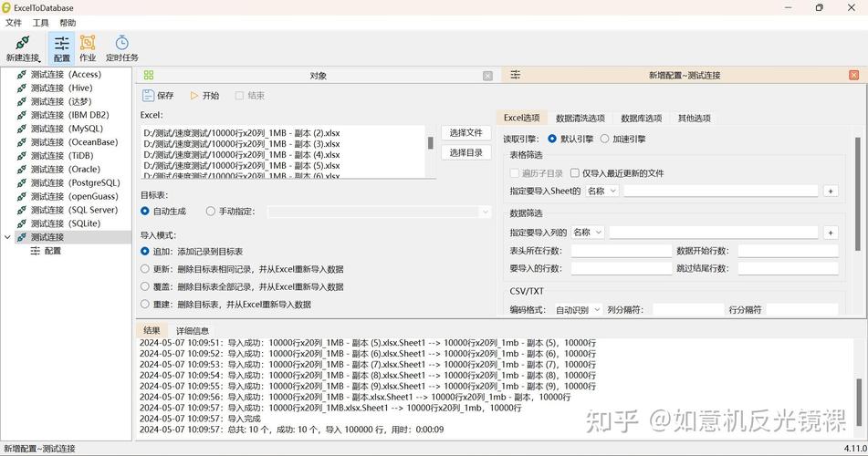Click the 表头所在行数 input field
The height and width of the screenshot is (456, 868).
pyautogui.click(x=621, y=251)
